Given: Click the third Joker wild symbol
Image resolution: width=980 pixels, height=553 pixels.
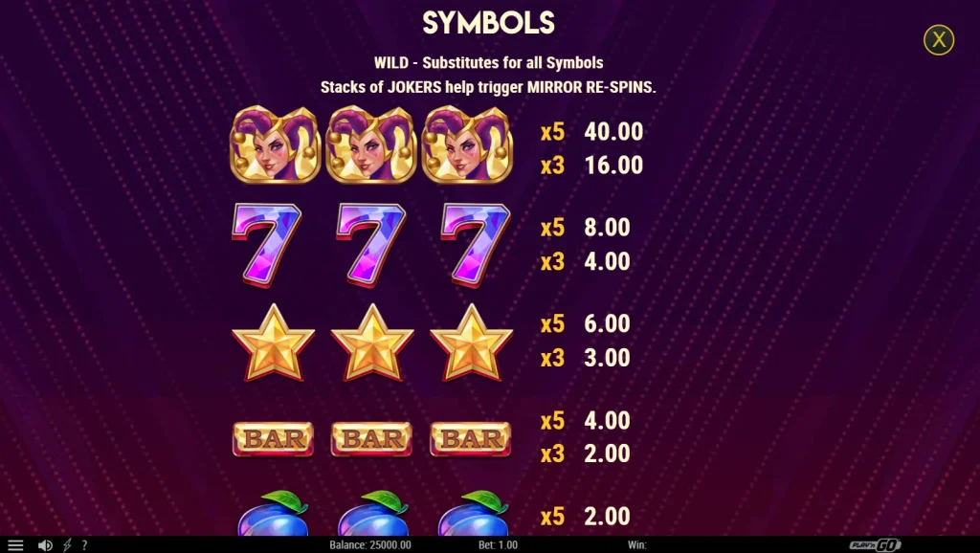Looking at the screenshot, I should [467, 145].
